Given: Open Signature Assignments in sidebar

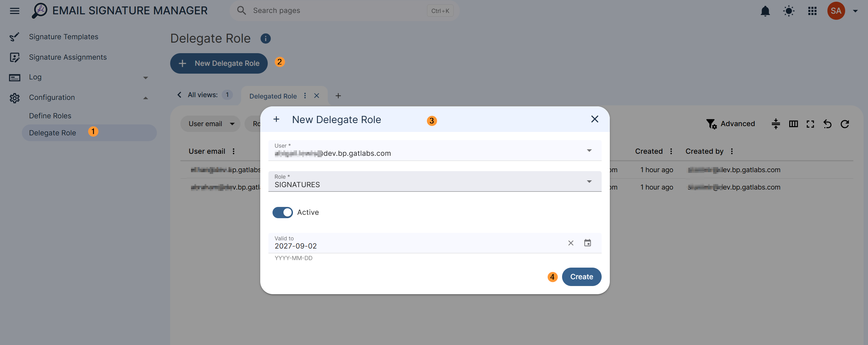Looking at the screenshot, I should [x=68, y=57].
